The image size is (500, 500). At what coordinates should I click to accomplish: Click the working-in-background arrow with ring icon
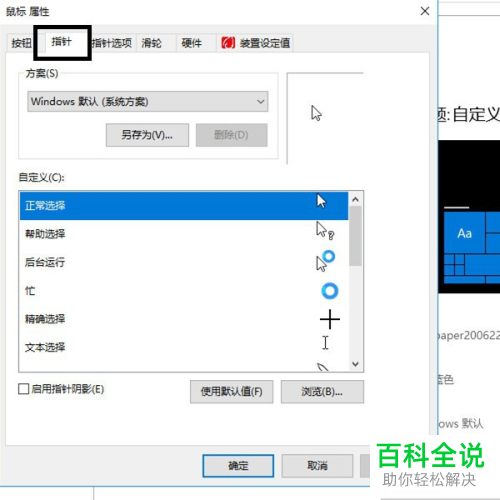click(x=325, y=261)
